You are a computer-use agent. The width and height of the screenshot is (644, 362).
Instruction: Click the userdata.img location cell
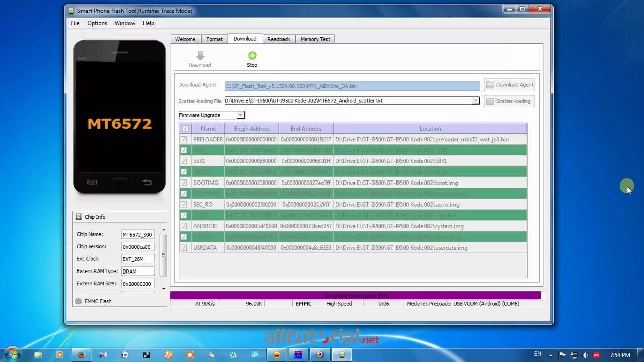coord(430,248)
